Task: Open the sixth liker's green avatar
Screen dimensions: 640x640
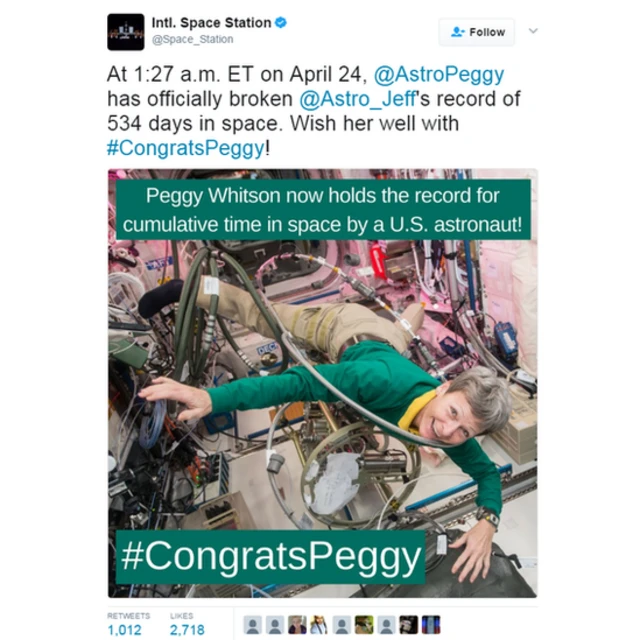Action: click(x=364, y=625)
